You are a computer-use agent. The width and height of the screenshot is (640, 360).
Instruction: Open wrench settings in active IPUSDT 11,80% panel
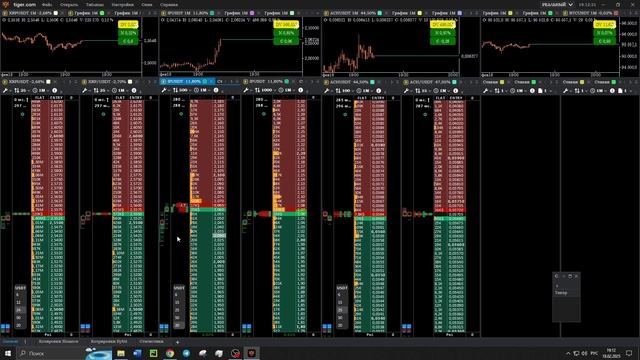point(164,90)
